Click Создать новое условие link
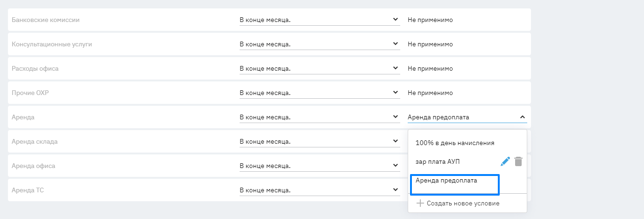The image size is (644, 219). pos(463,203)
